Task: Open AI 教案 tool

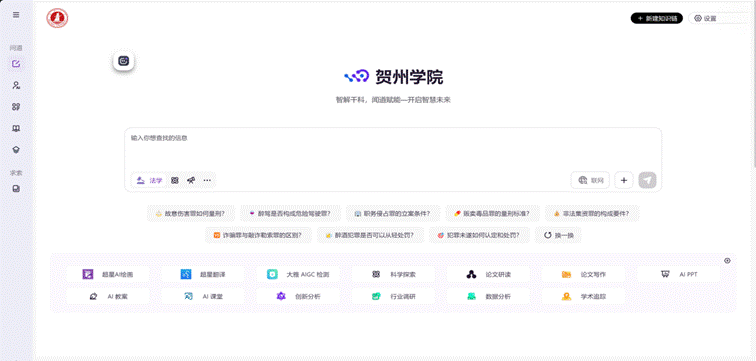Action: point(108,296)
